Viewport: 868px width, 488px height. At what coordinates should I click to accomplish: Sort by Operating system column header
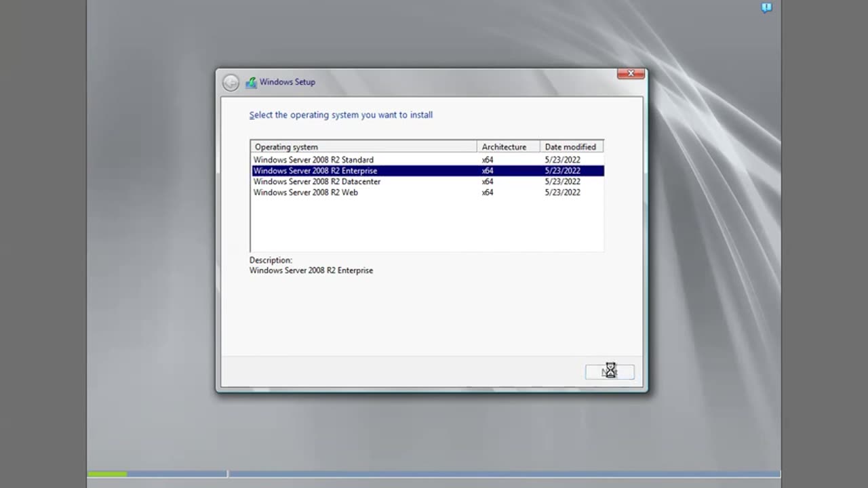click(363, 147)
